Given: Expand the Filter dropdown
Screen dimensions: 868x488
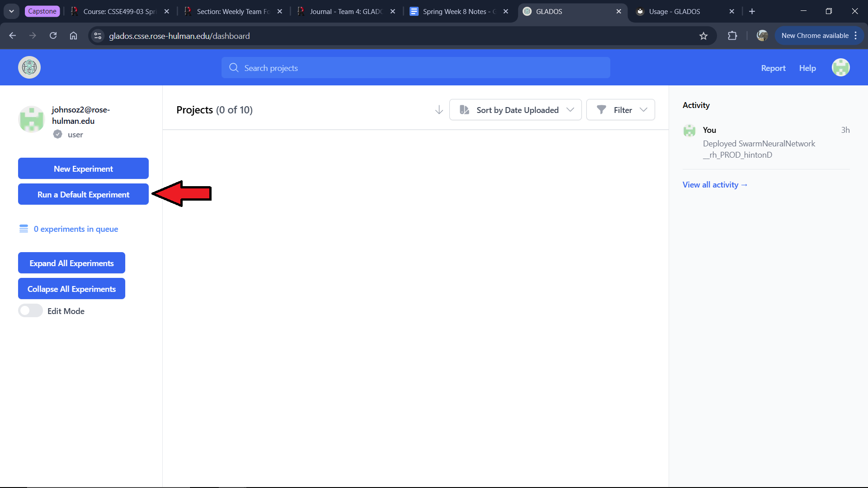Looking at the screenshot, I should click(621, 110).
